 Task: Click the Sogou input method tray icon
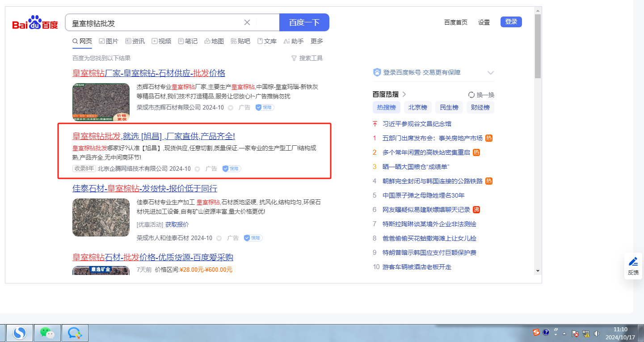click(536, 333)
